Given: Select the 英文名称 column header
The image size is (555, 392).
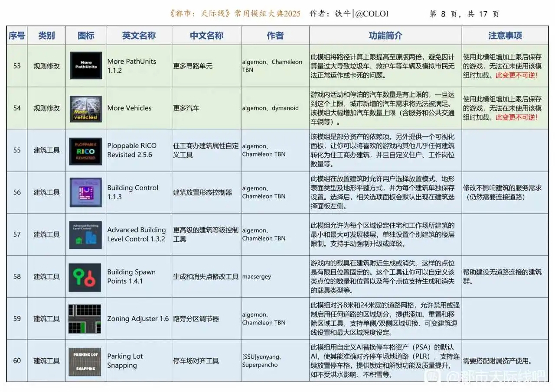Looking at the screenshot, I should [x=139, y=36].
